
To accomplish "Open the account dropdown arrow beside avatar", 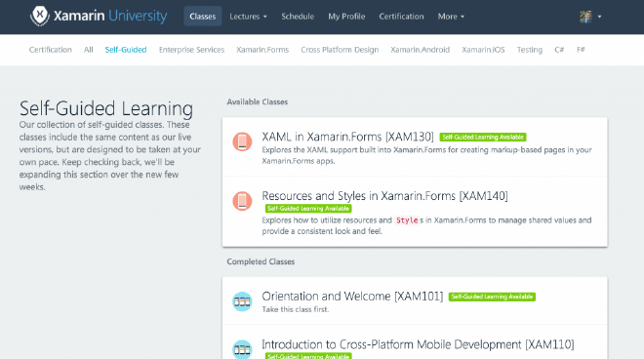I will click(x=600, y=17).
